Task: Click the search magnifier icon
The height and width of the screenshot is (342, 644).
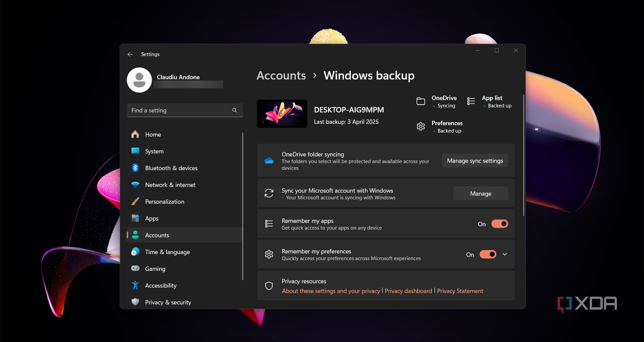Action: pyautogui.click(x=234, y=110)
